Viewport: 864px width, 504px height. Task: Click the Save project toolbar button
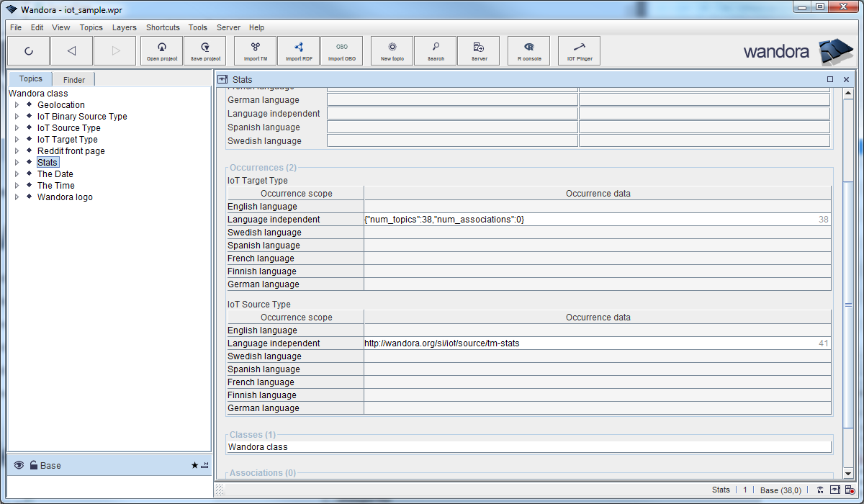(205, 51)
